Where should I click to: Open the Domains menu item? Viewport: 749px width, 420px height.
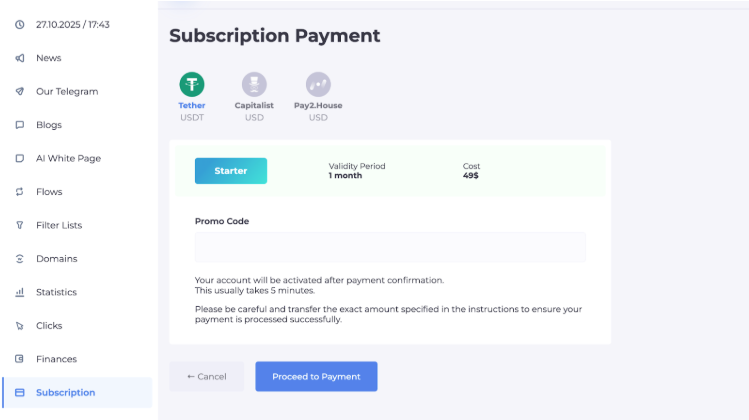coord(56,259)
